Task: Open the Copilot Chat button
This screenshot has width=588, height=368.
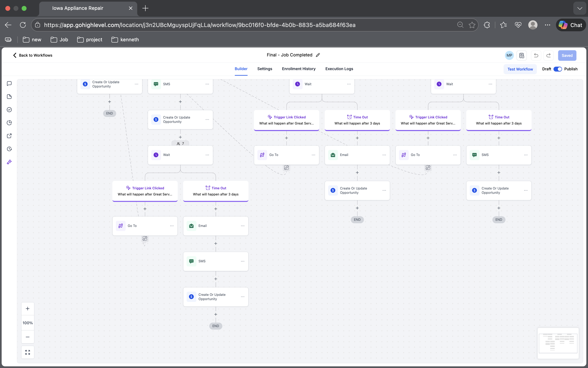Action: pos(570,25)
